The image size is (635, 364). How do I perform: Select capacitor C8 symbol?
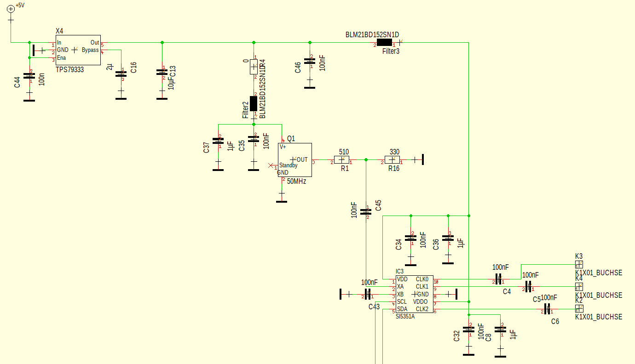tap(500, 330)
